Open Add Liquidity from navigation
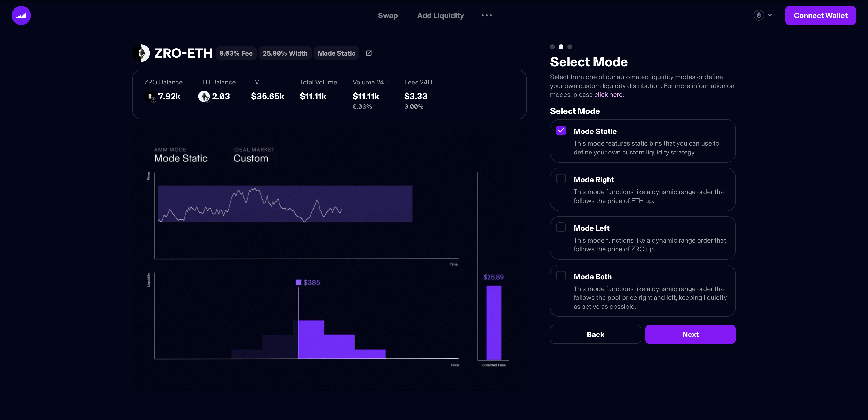 (x=440, y=15)
